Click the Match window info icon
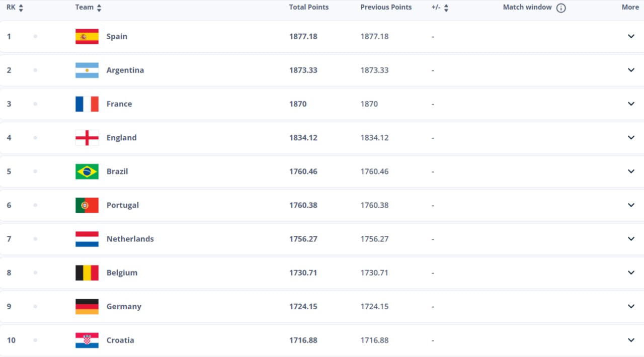 click(561, 8)
